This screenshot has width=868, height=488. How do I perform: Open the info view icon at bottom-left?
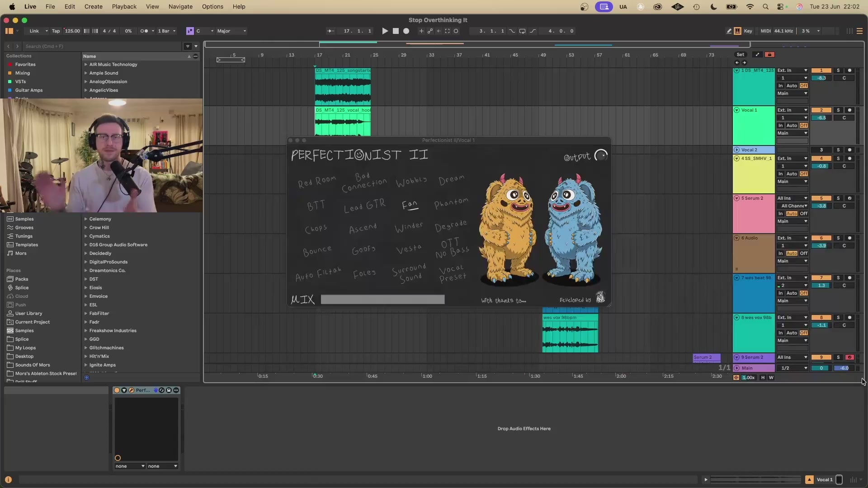8,480
